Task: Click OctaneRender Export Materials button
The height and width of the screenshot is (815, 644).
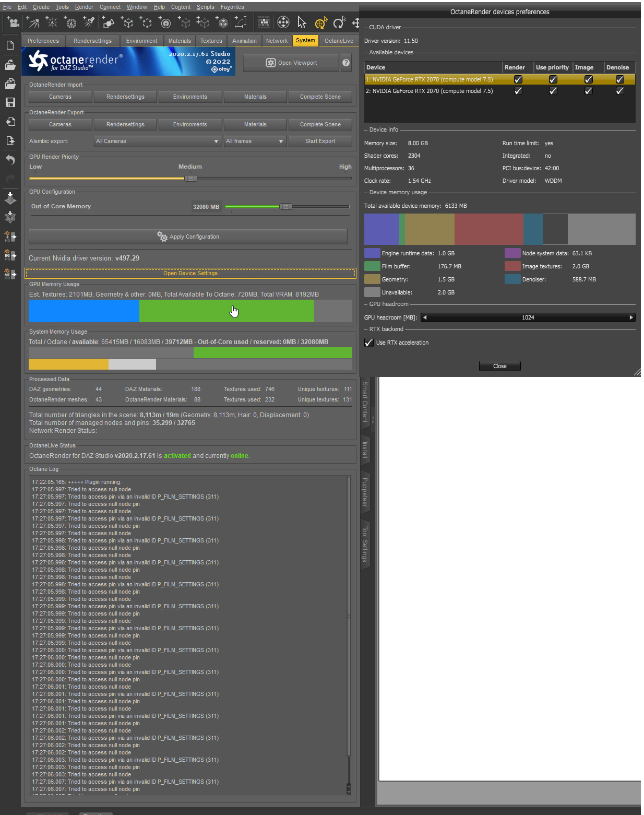Action: pyautogui.click(x=255, y=124)
